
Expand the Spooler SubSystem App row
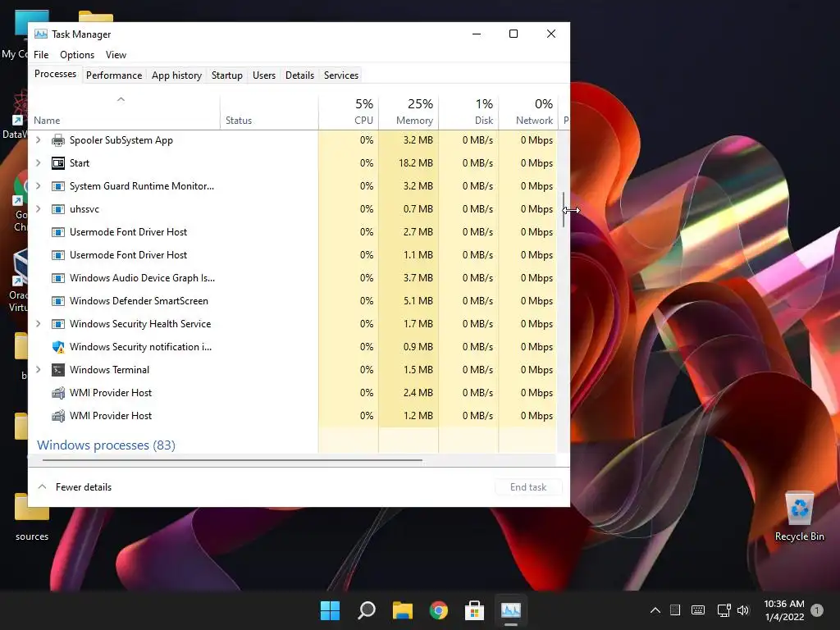pyautogui.click(x=38, y=140)
